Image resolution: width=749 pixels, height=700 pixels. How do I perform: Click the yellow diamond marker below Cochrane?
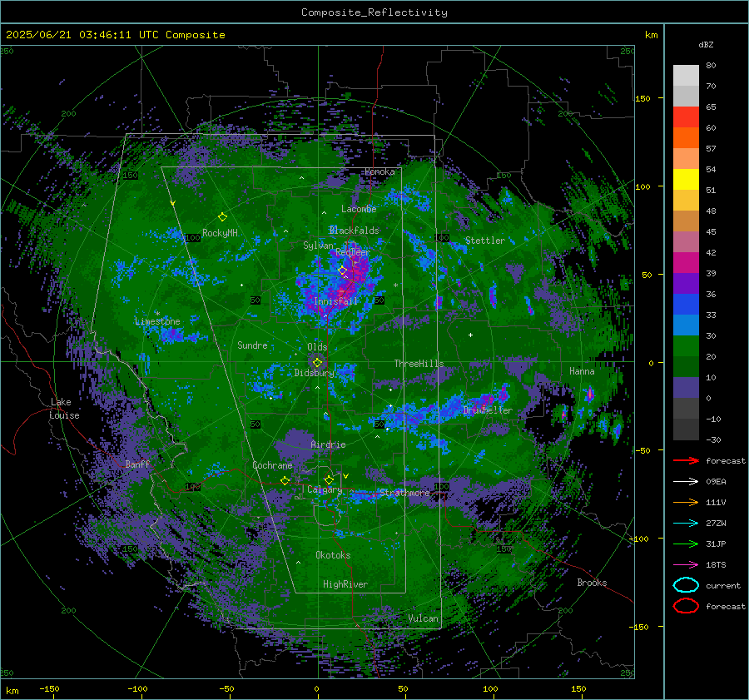285,480
